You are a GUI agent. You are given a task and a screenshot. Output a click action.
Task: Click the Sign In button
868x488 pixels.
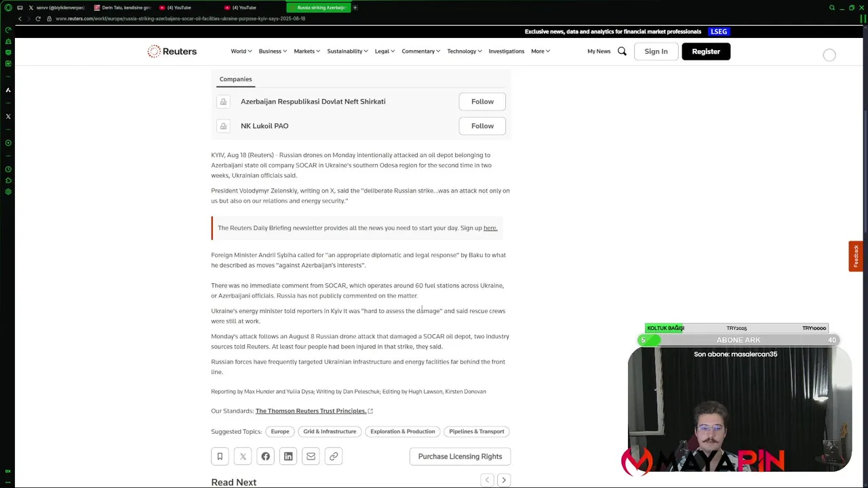(656, 51)
